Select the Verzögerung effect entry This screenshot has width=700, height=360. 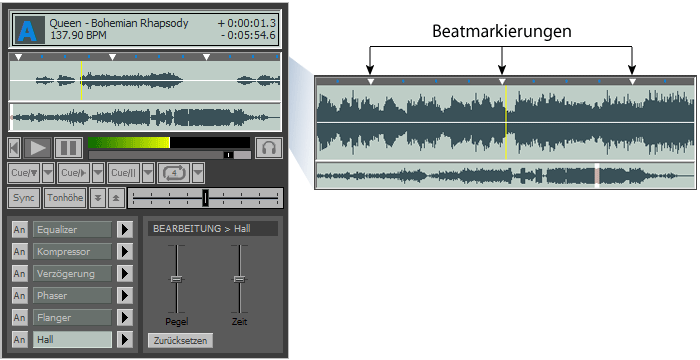coord(72,273)
